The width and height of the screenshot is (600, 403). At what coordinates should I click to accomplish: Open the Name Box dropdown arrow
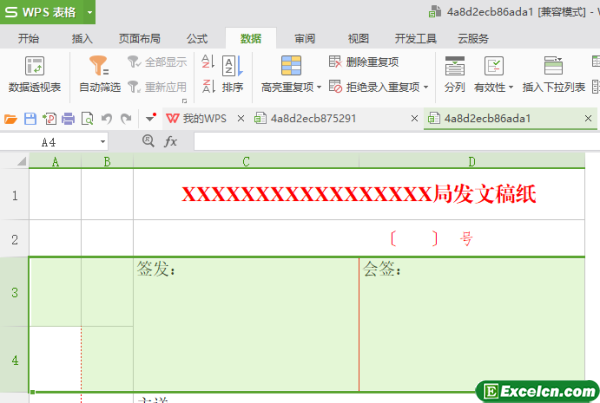point(103,142)
